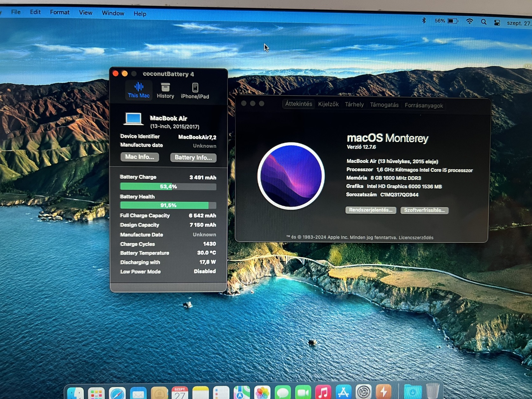Open Control Center icon in the menu bar

(x=497, y=23)
